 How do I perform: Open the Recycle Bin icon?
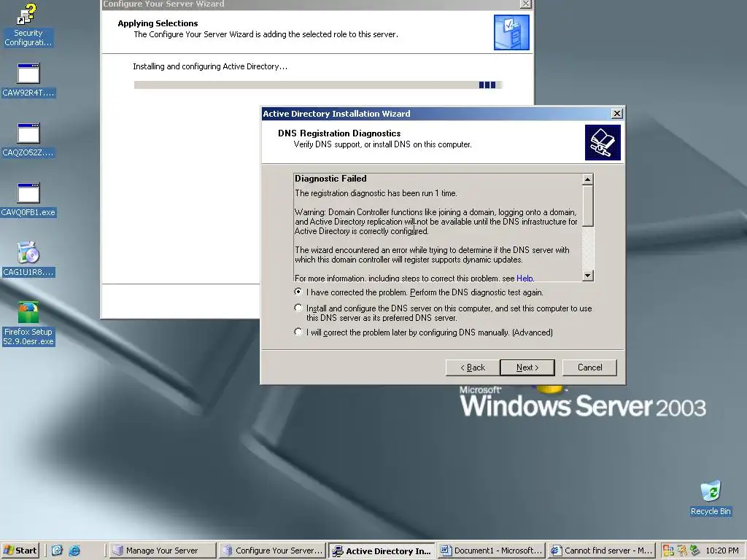(x=711, y=498)
